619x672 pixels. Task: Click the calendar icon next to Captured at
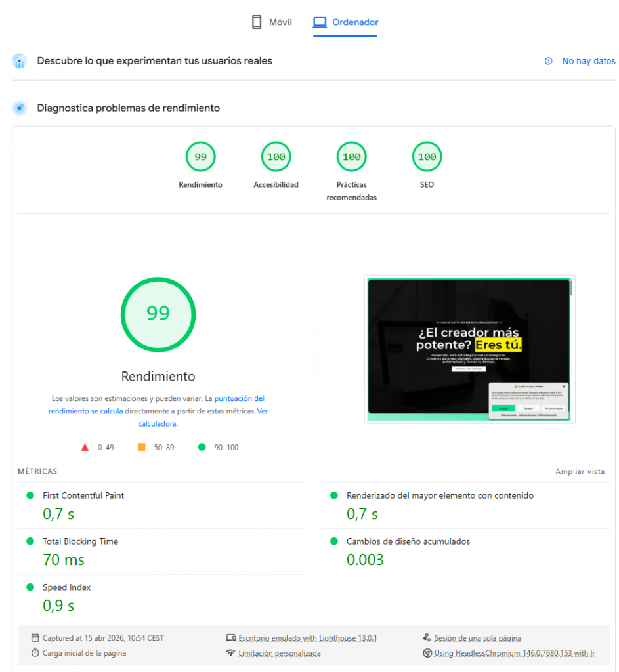(35, 638)
